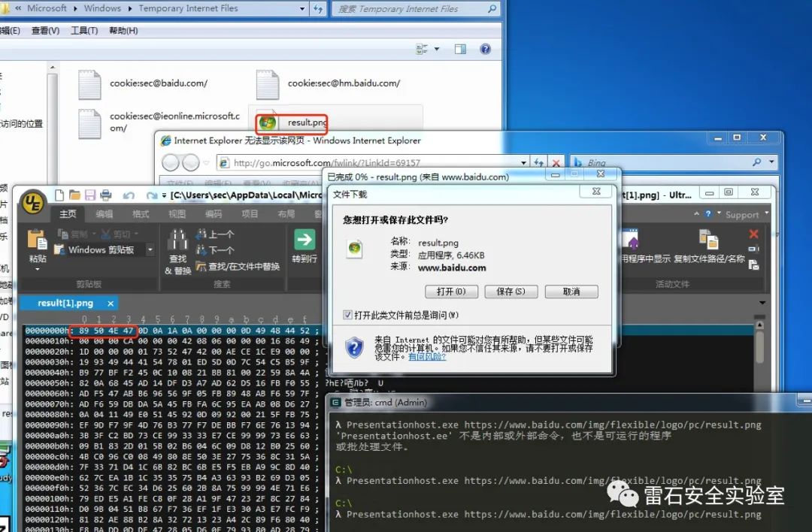Undo last action in UltraEdit

pos(129,195)
